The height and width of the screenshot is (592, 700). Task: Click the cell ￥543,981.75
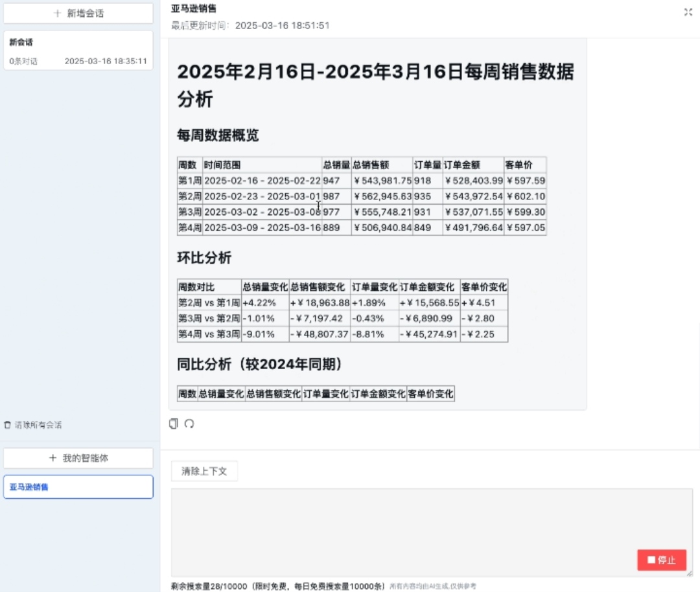pyautogui.click(x=382, y=181)
